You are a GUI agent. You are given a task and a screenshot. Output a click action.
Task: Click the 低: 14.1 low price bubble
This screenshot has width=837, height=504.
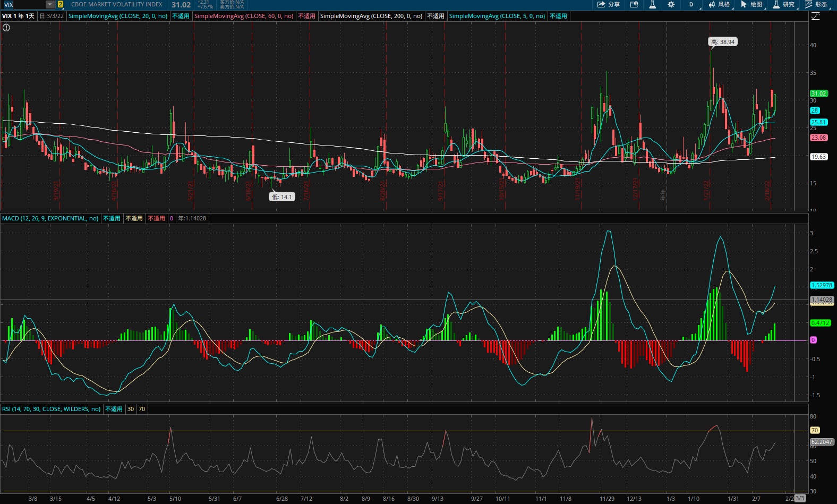282,197
